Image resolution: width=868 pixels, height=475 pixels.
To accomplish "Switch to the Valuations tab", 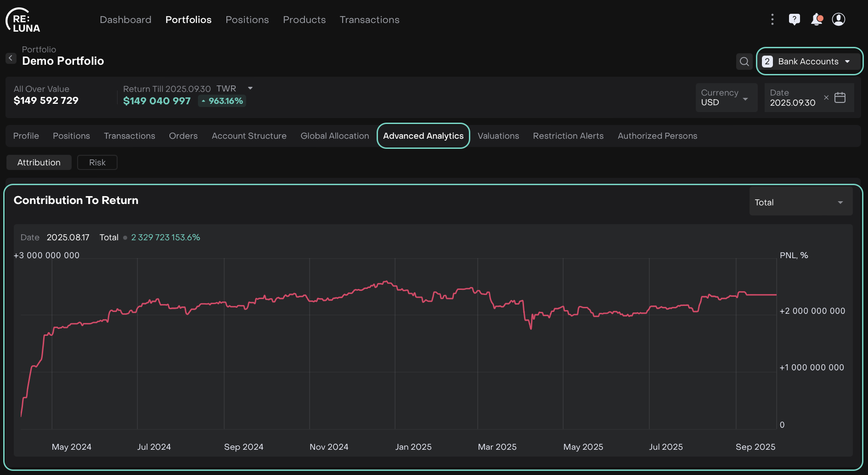I will tap(498, 136).
